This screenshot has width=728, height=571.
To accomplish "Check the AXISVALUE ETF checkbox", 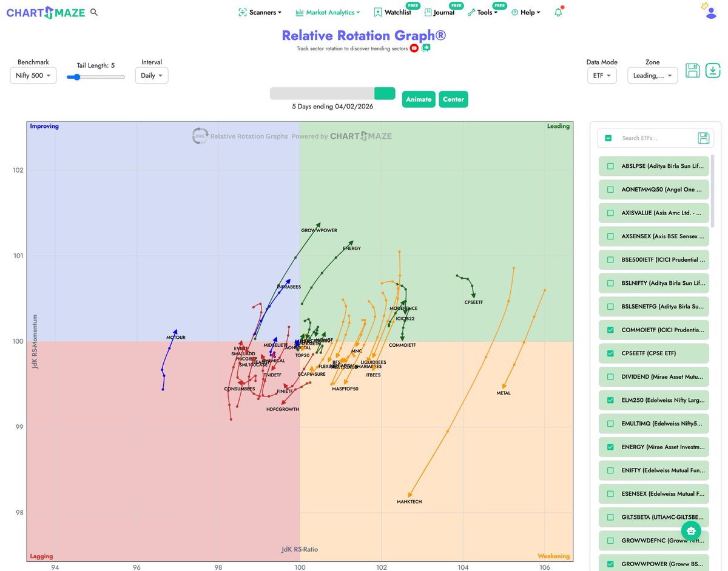I will tap(610, 213).
